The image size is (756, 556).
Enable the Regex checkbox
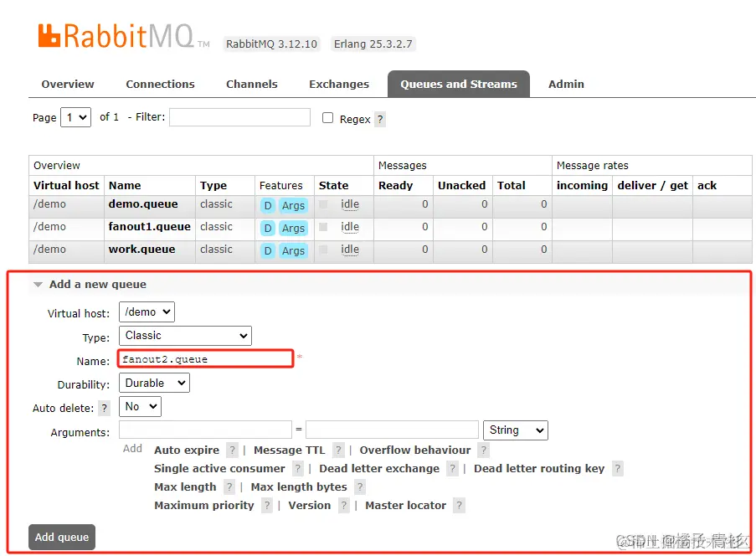[x=327, y=118]
